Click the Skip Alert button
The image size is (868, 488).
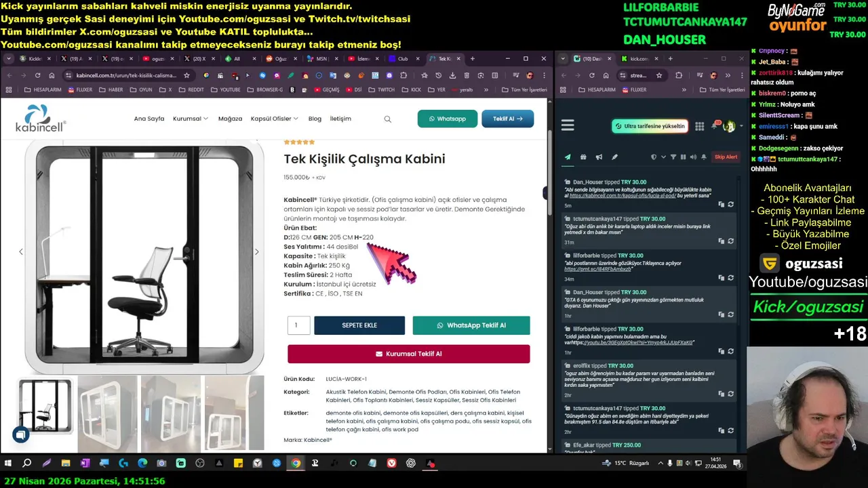pyautogui.click(x=726, y=157)
